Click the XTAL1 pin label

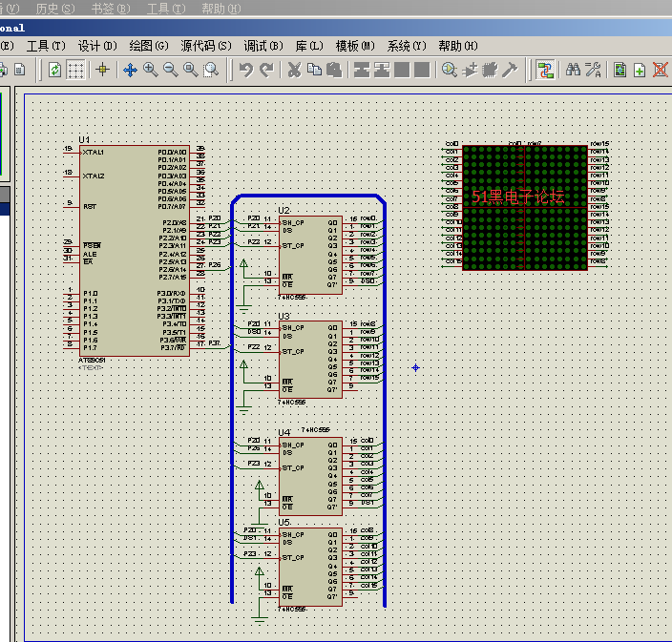[x=94, y=152]
